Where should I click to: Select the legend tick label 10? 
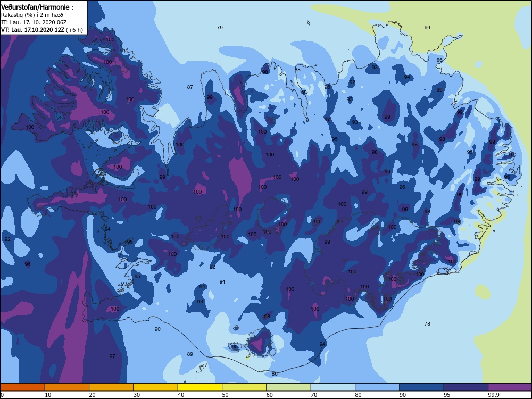click(x=48, y=395)
